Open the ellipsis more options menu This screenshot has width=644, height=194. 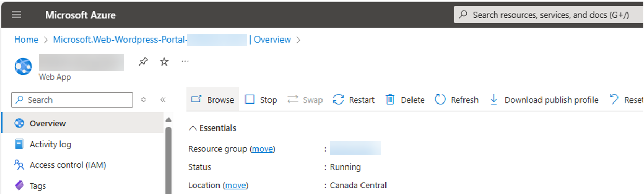(185, 62)
